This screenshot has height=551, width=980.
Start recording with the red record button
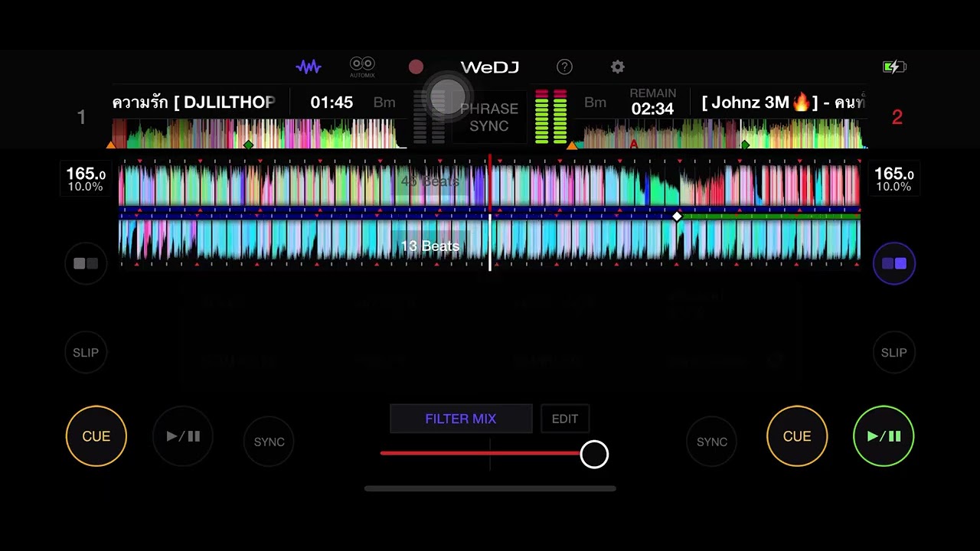coord(416,67)
